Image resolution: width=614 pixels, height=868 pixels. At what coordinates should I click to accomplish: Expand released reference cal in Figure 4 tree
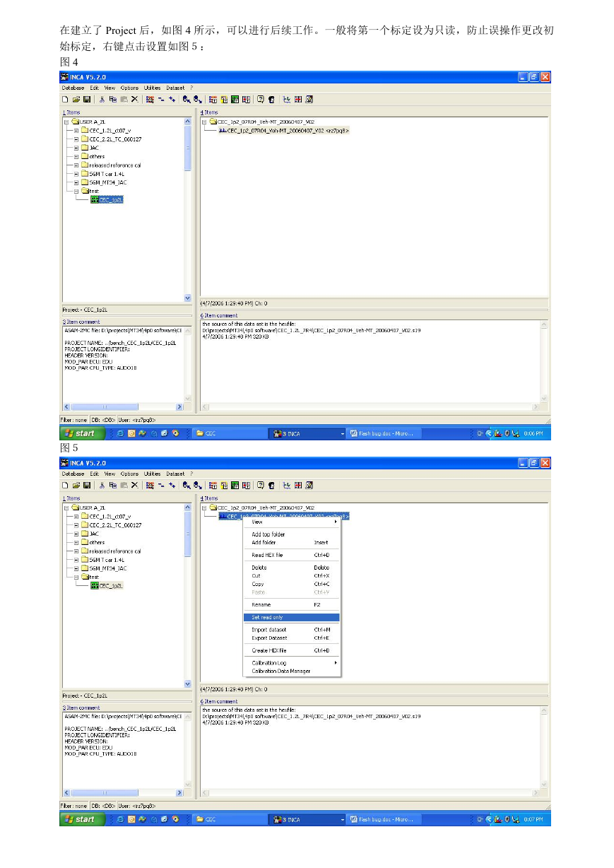pos(76,165)
